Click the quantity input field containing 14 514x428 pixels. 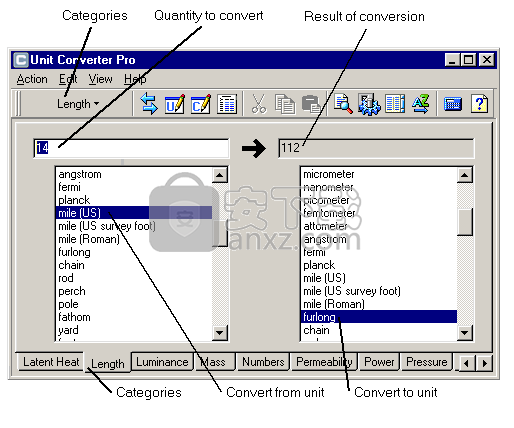[131, 148]
